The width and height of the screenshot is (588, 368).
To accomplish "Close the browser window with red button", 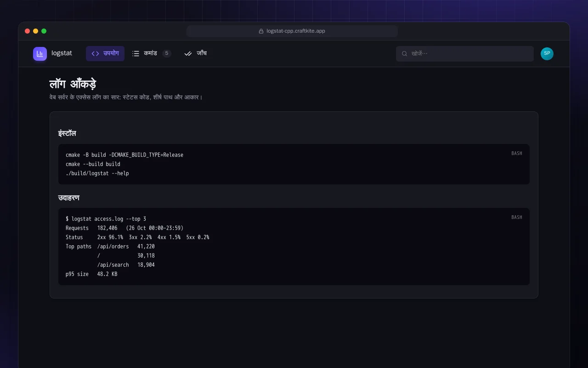I will coord(27,31).
